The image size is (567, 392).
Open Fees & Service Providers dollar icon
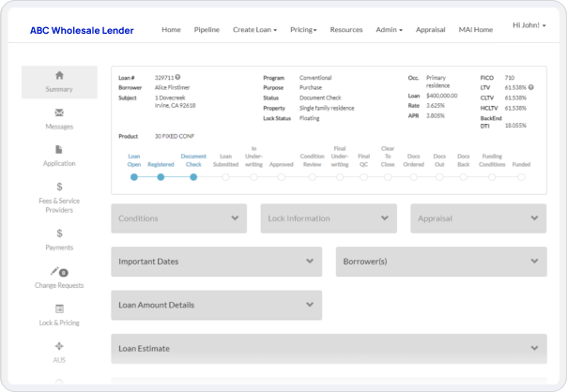[59, 187]
